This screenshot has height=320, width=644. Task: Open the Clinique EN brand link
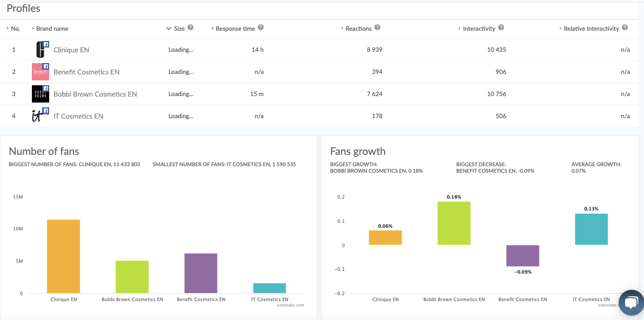(x=71, y=50)
